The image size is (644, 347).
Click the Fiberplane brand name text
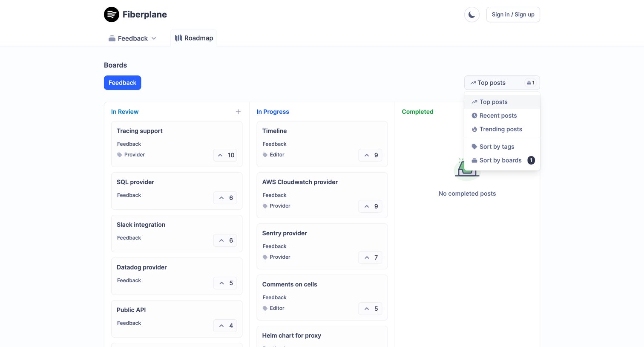(145, 14)
